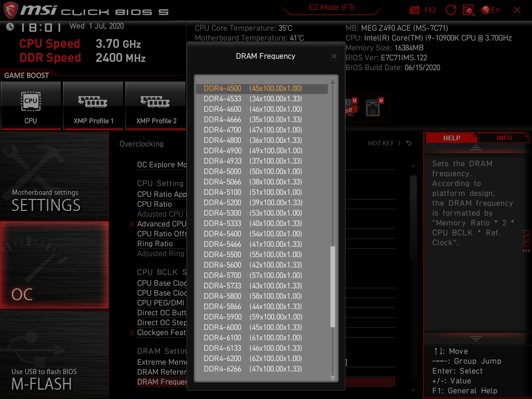Image resolution: width=532 pixels, height=399 pixels.
Task: Close the DRAM Frequency popup
Action: coord(334,56)
